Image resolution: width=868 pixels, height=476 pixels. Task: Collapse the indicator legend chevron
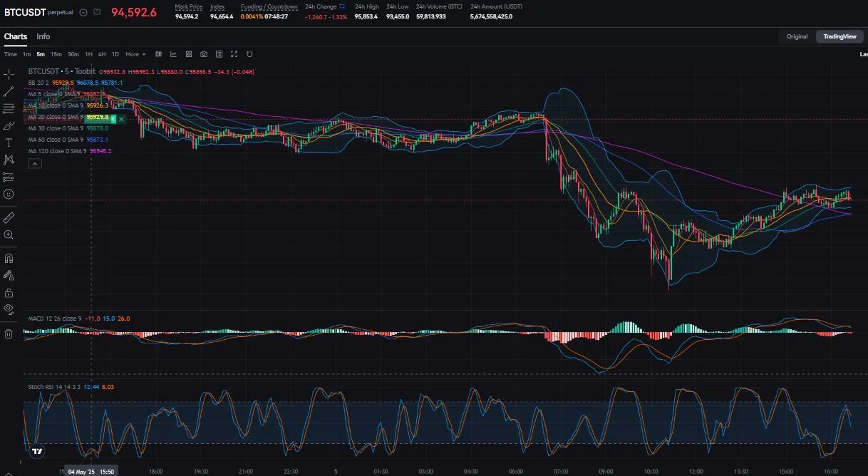click(35, 164)
